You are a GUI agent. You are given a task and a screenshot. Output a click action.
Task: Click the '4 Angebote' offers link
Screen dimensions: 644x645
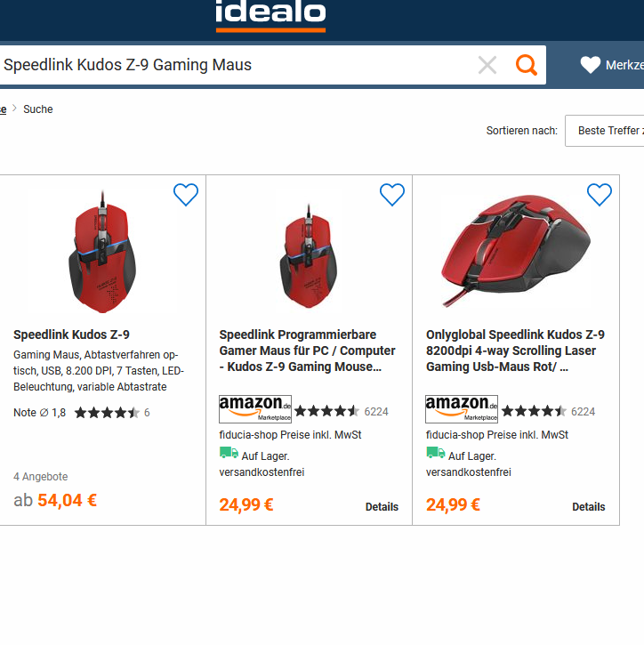41,477
